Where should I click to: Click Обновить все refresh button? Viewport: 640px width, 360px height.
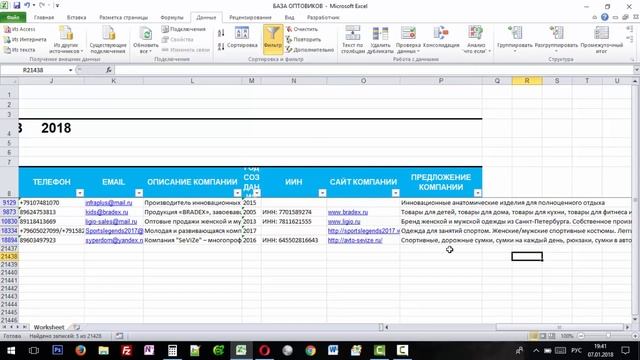[146, 39]
